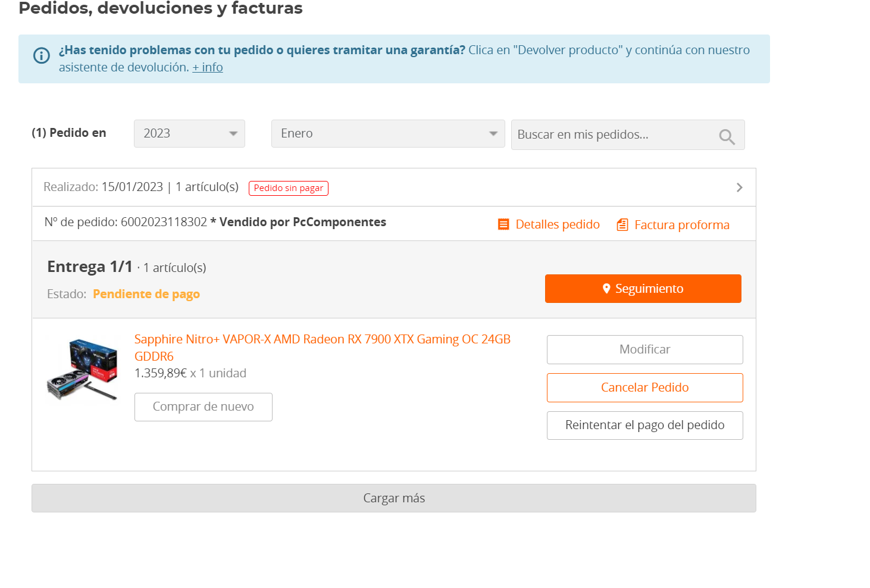The image size is (870, 588).
Task: Open the Enero month dropdown
Action: click(388, 134)
